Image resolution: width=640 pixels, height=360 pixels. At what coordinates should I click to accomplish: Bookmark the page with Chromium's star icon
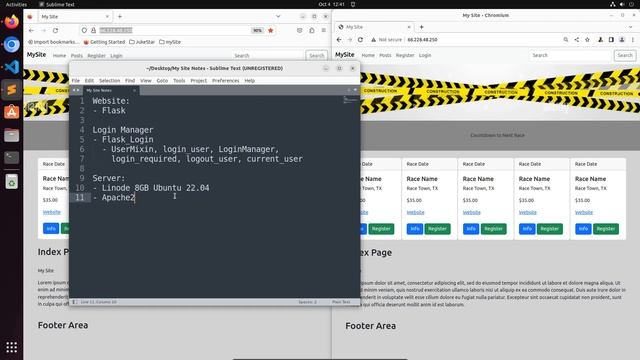click(x=587, y=40)
